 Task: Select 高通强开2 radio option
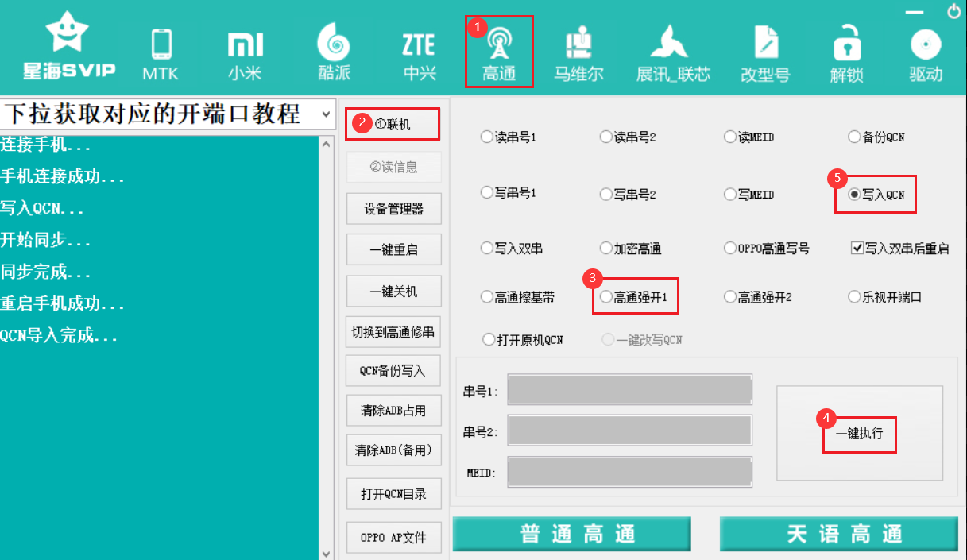(x=758, y=297)
